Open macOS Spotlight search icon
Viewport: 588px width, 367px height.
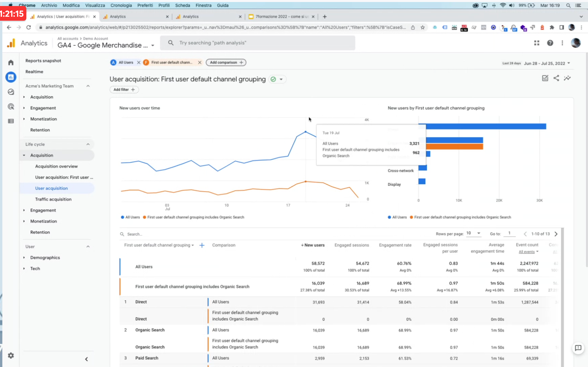pyautogui.click(x=568, y=5)
